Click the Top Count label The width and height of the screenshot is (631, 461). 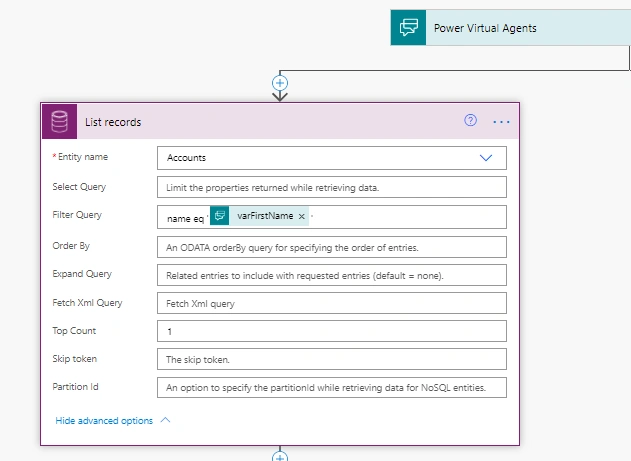(74, 331)
